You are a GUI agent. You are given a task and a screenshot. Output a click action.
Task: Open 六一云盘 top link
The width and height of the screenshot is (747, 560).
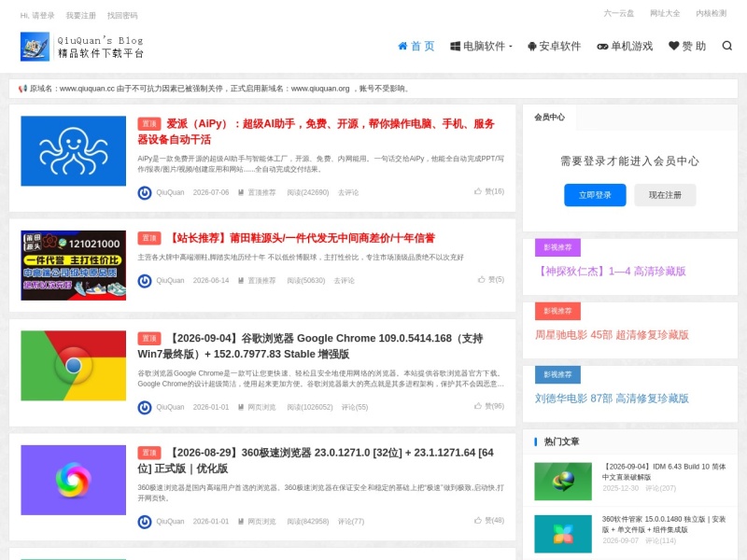tap(619, 13)
